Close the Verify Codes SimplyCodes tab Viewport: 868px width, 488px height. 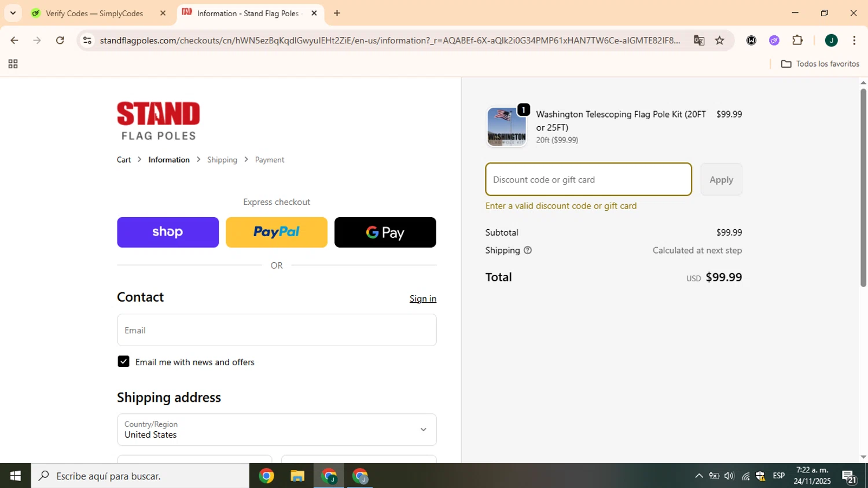click(163, 13)
